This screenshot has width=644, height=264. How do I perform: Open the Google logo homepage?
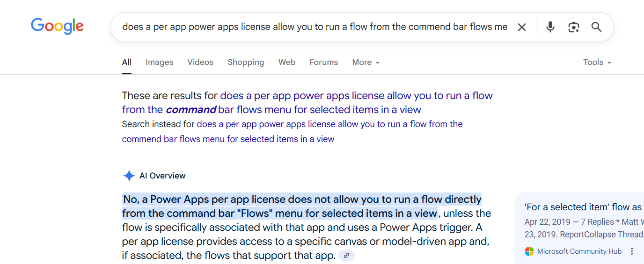point(57,26)
